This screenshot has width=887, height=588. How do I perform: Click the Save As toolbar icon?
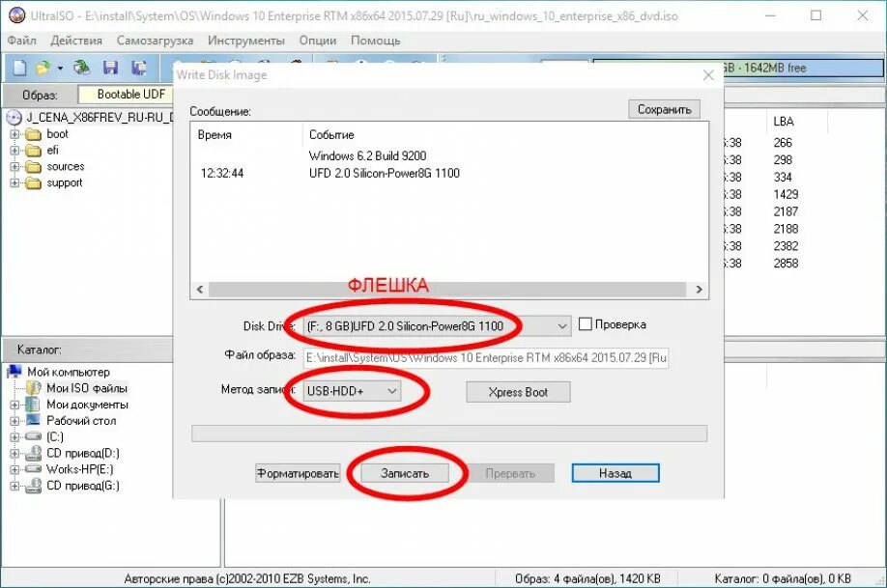tap(138, 68)
